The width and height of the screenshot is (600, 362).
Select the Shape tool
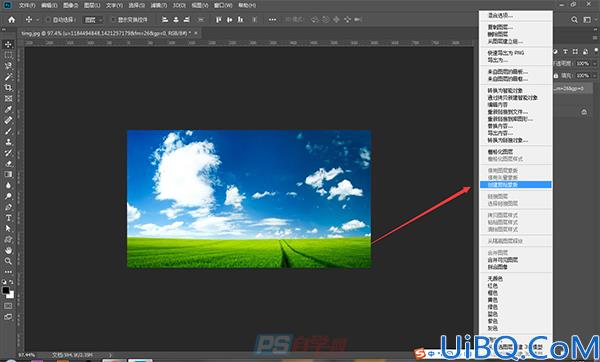click(x=8, y=240)
